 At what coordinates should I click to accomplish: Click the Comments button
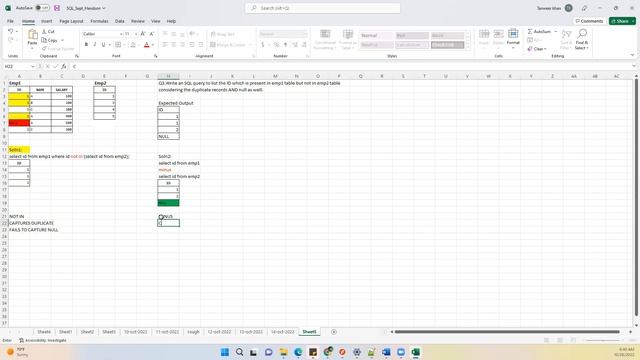point(589,21)
